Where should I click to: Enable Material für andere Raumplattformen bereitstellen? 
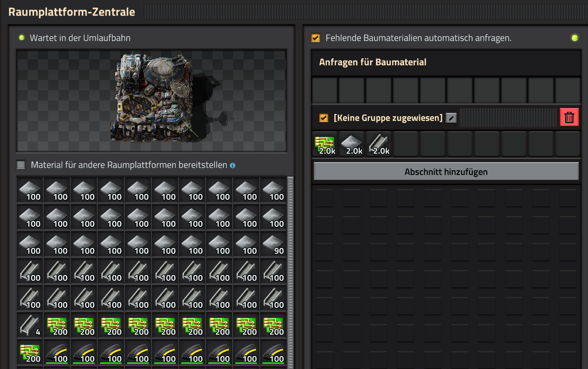(21, 165)
